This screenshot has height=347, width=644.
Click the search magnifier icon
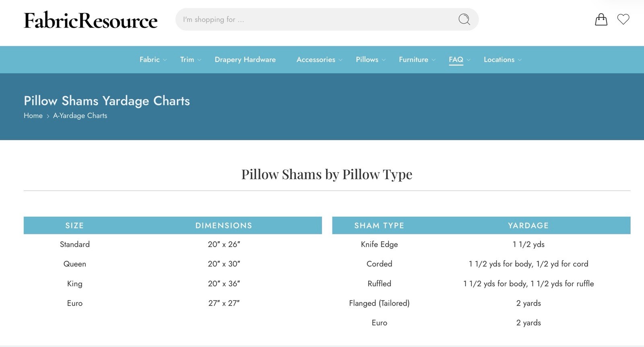(464, 19)
